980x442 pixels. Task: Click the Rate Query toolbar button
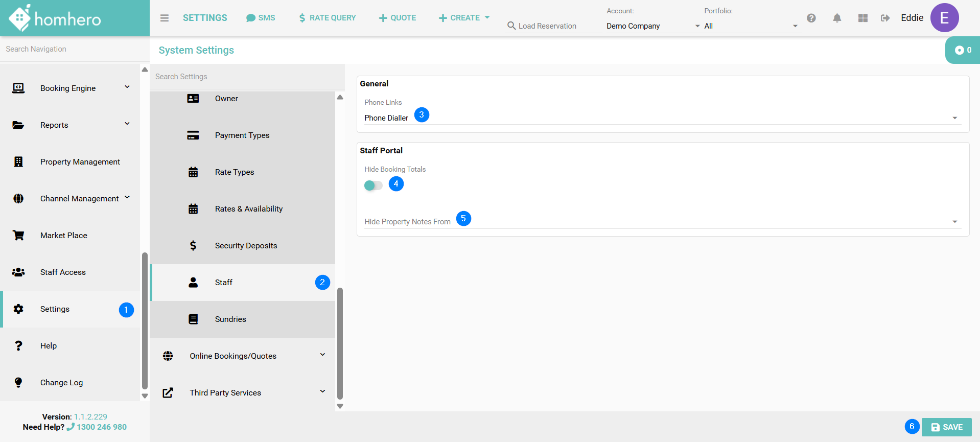coord(328,18)
